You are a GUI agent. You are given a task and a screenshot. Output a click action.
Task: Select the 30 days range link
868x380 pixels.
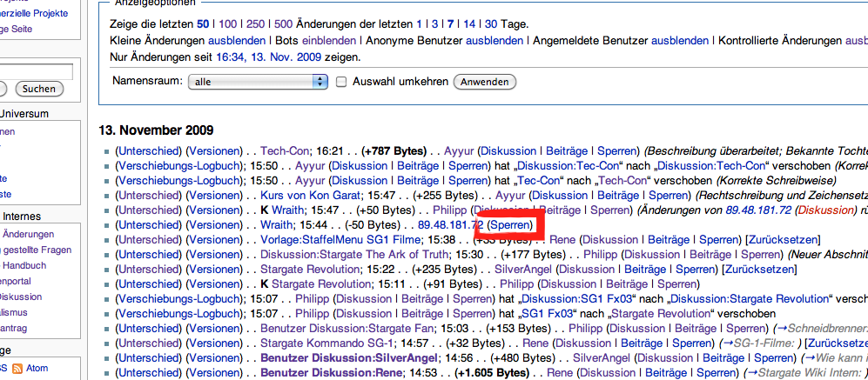(x=492, y=24)
